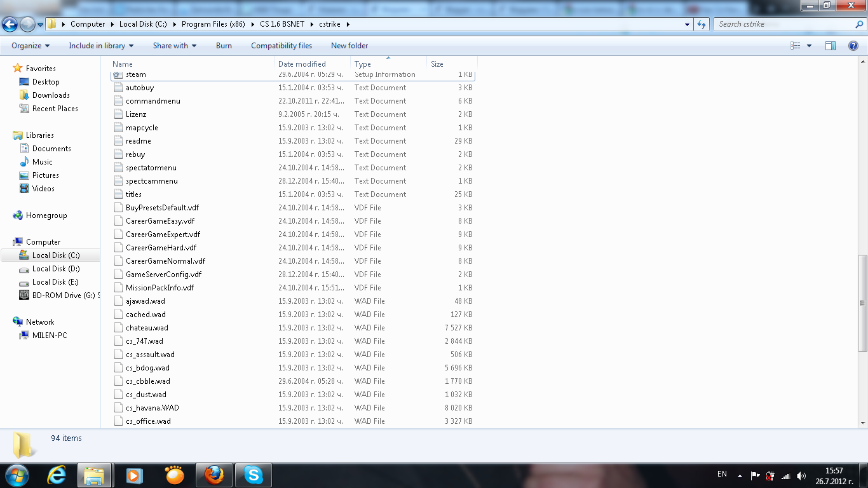Open the address bar previous locations dropdown

[688, 24]
